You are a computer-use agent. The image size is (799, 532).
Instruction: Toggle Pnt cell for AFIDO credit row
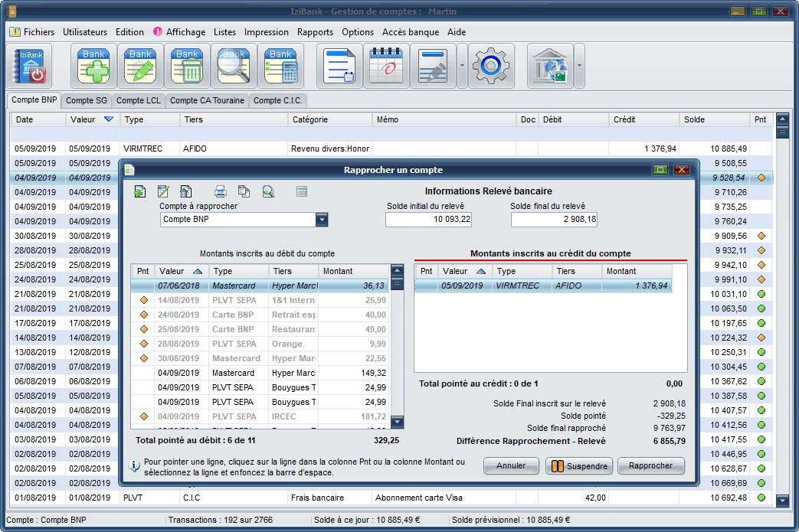tap(427, 286)
